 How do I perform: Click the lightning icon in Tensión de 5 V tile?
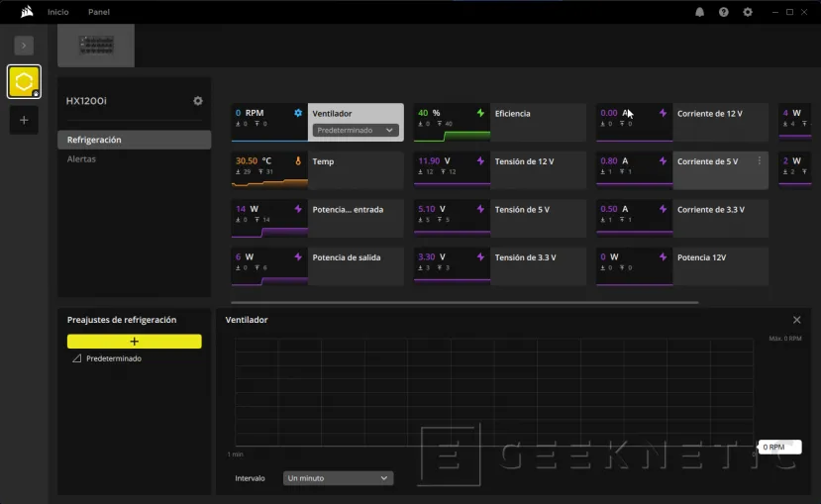click(x=480, y=209)
